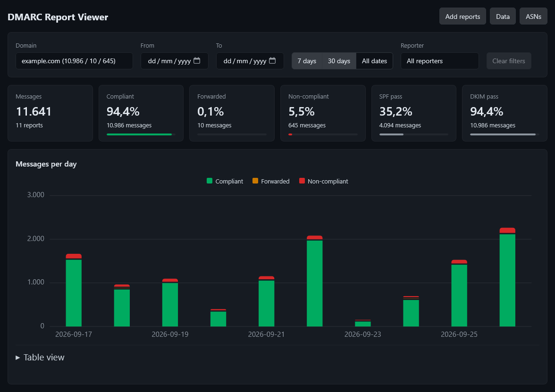The width and height of the screenshot is (555, 392).
Task: Select the 30 days range
Action: click(x=339, y=61)
